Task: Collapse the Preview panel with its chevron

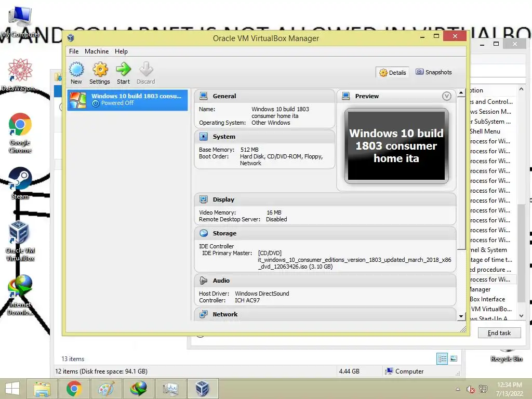Action: point(447,96)
